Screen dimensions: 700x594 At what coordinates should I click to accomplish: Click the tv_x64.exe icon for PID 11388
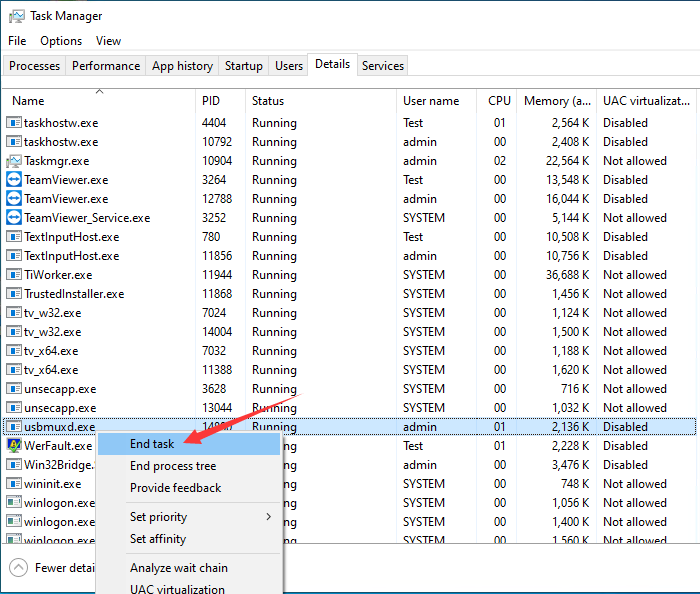[14, 370]
